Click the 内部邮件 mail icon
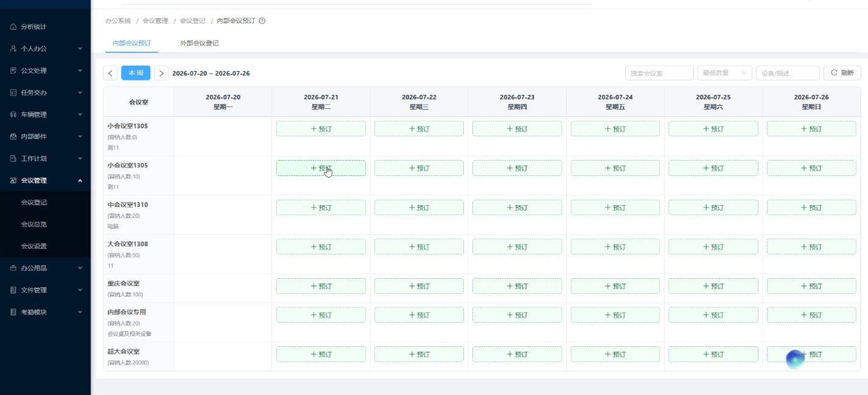The image size is (868, 395). [x=13, y=136]
